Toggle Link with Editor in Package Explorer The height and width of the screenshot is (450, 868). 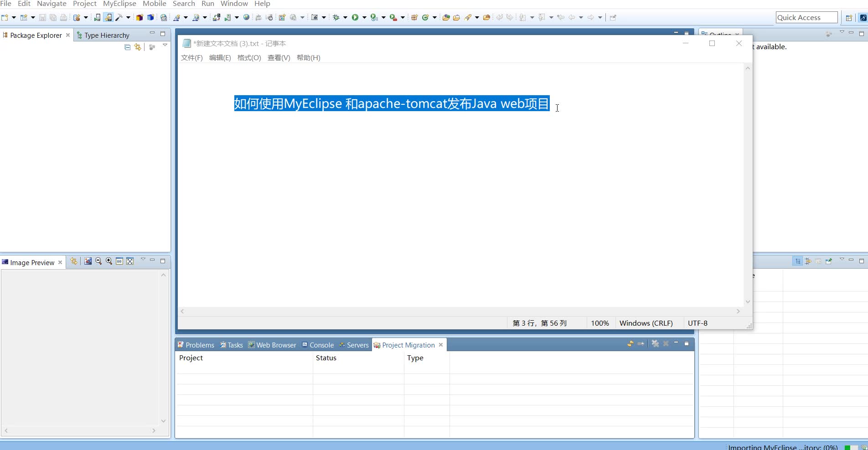tap(138, 46)
